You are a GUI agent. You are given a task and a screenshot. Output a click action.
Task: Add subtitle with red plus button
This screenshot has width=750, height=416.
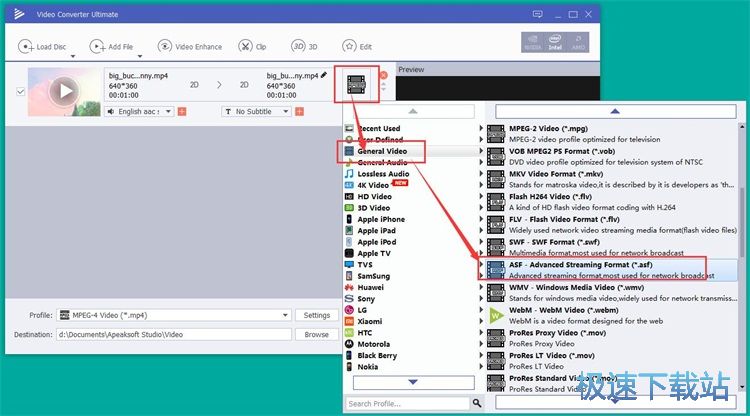click(x=299, y=111)
